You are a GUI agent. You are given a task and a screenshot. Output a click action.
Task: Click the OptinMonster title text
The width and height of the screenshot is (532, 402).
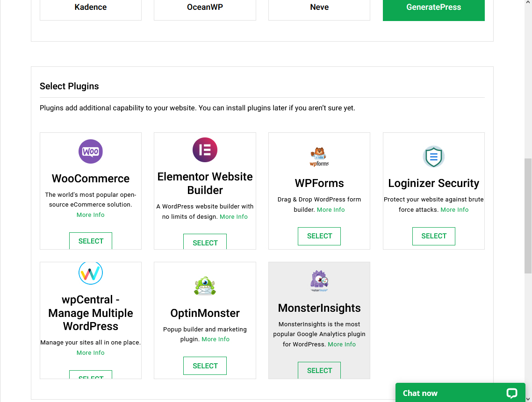(x=205, y=313)
